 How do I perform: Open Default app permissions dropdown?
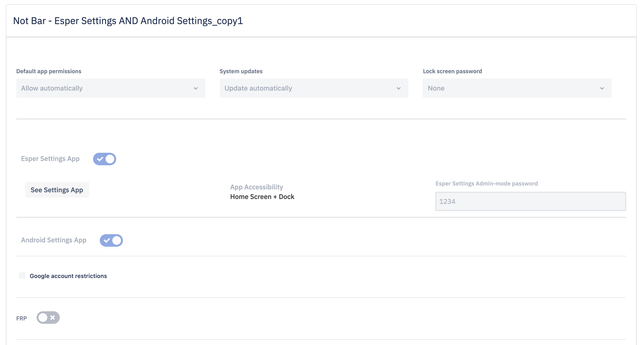click(111, 88)
